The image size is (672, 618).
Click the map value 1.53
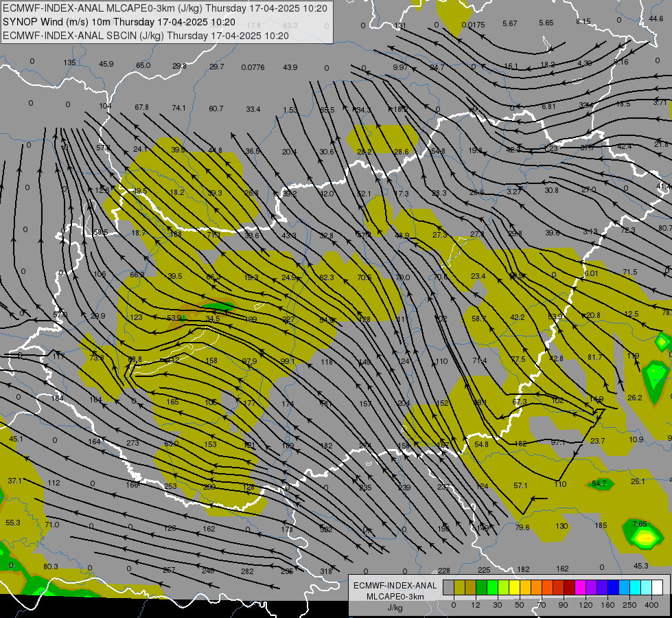(290, 111)
